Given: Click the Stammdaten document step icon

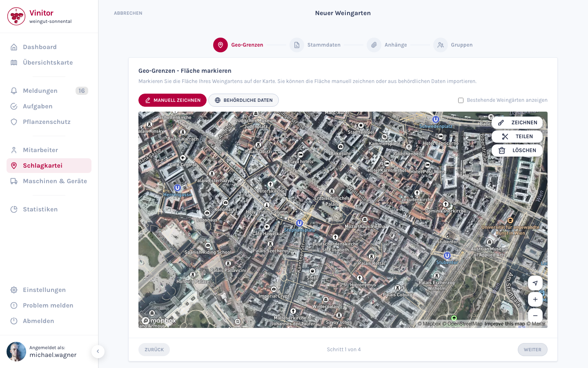Looking at the screenshot, I should (x=297, y=45).
